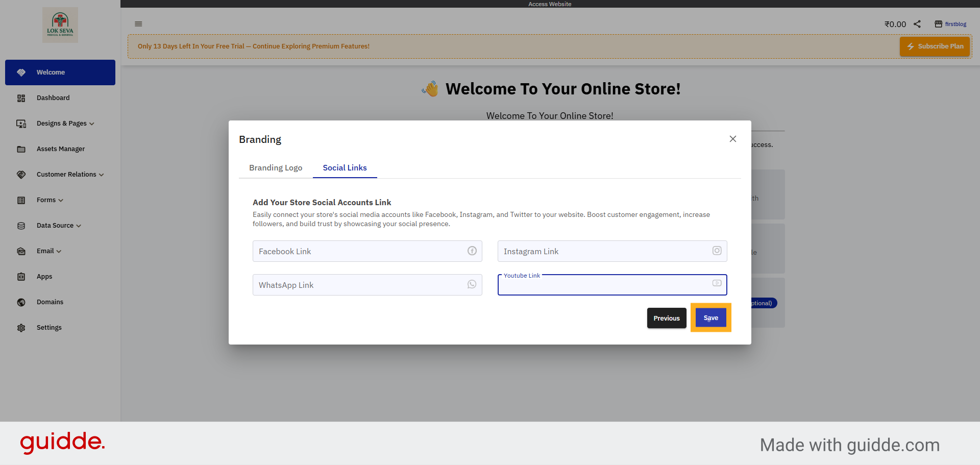980x465 pixels.
Task: Select Welcome in the sidebar
Action: tap(60, 72)
